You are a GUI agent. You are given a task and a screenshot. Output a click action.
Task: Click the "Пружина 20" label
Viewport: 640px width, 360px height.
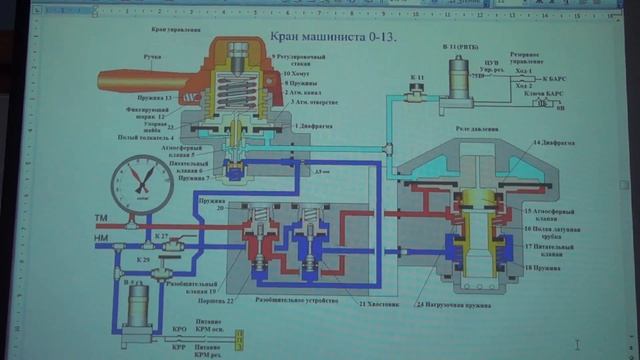212,204
